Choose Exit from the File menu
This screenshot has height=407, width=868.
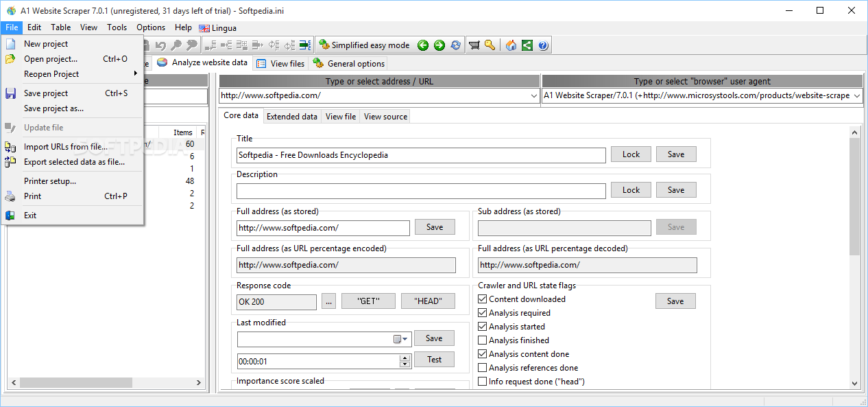(x=72, y=216)
